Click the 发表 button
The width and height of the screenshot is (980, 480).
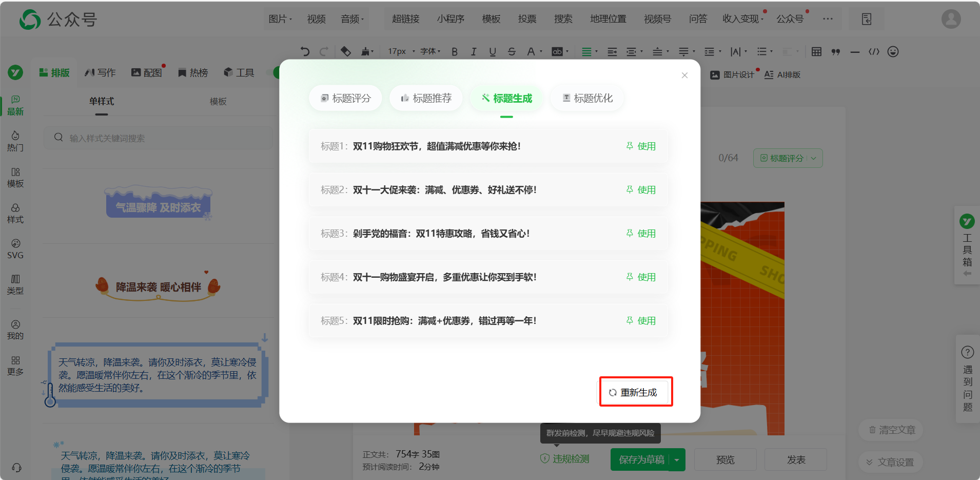click(x=796, y=459)
